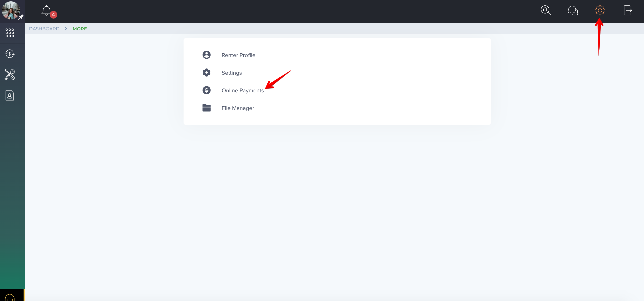Click the notification count badge 4
Screen dimensions: 644x301
53,14
